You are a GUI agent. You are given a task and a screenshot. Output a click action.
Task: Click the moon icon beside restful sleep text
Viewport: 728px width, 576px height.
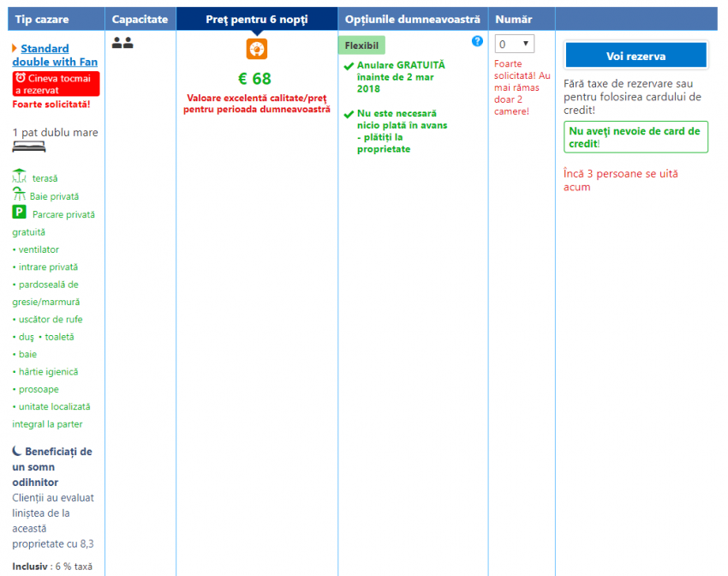tap(17, 451)
